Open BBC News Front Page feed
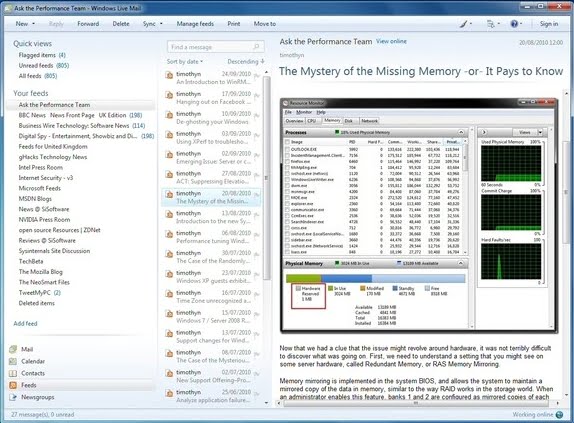The width and height of the screenshot is (574, 423). tap(80, 115)
